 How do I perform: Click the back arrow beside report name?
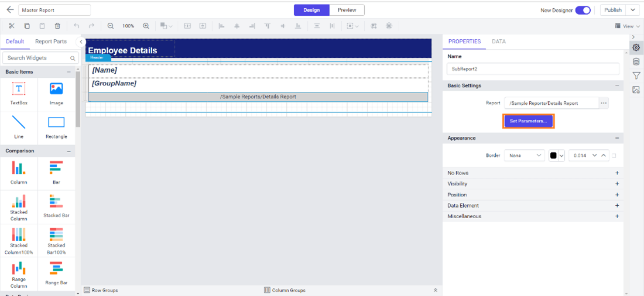(11, 10)
